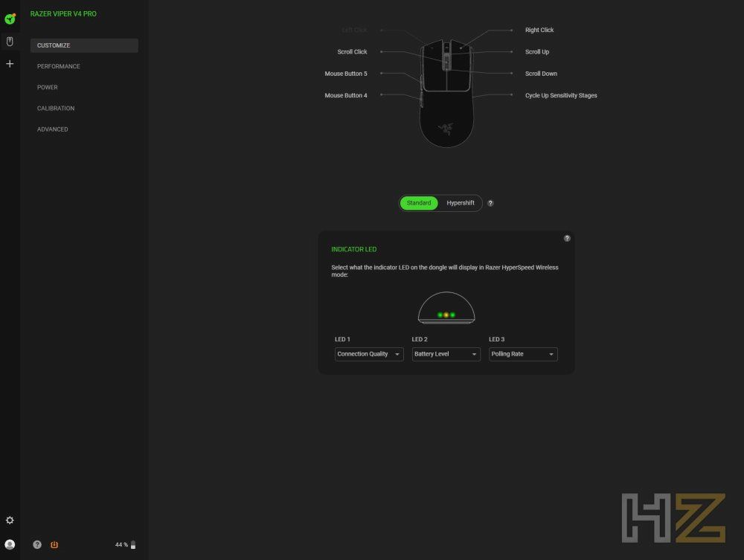Switch to Standard button mode

pyautogui.click(x=418, y=203)
